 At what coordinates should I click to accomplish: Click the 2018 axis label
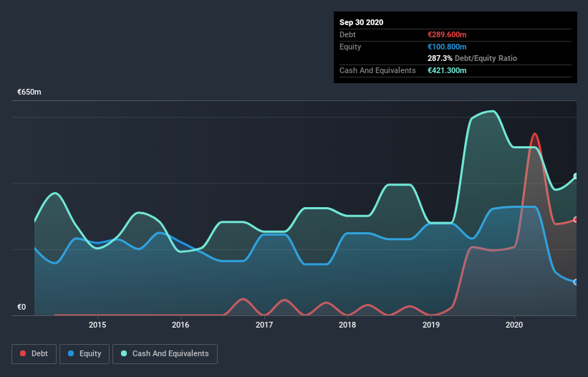347,325
